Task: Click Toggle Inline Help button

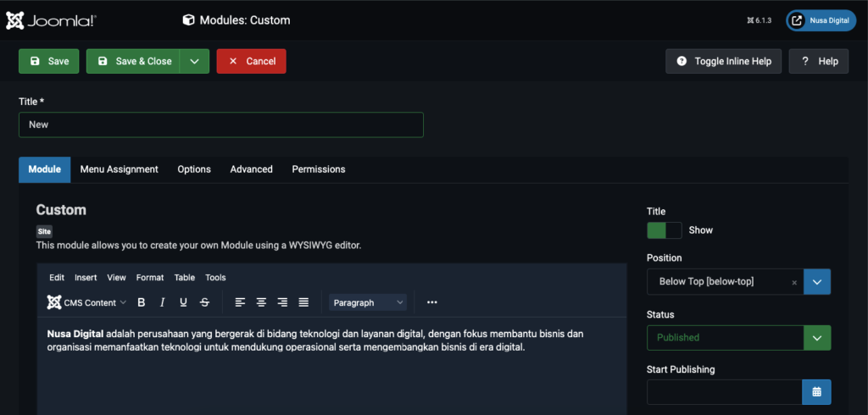Action: click(x=724, y=62)
